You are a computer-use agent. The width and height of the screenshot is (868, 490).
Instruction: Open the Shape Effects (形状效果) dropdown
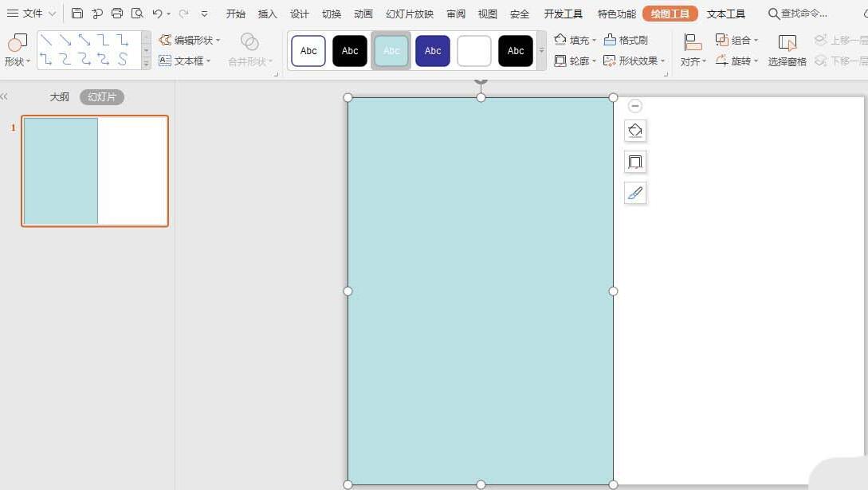(634, 61)
